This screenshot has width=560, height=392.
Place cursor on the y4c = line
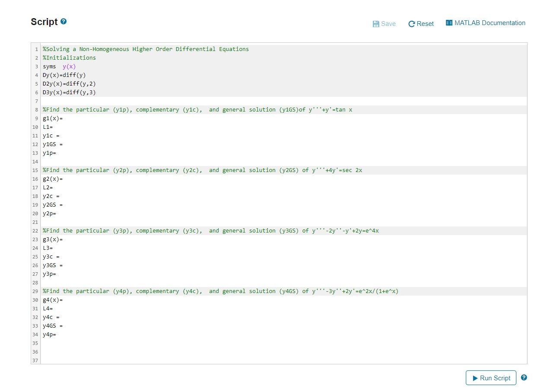click(x=284, y=317)
